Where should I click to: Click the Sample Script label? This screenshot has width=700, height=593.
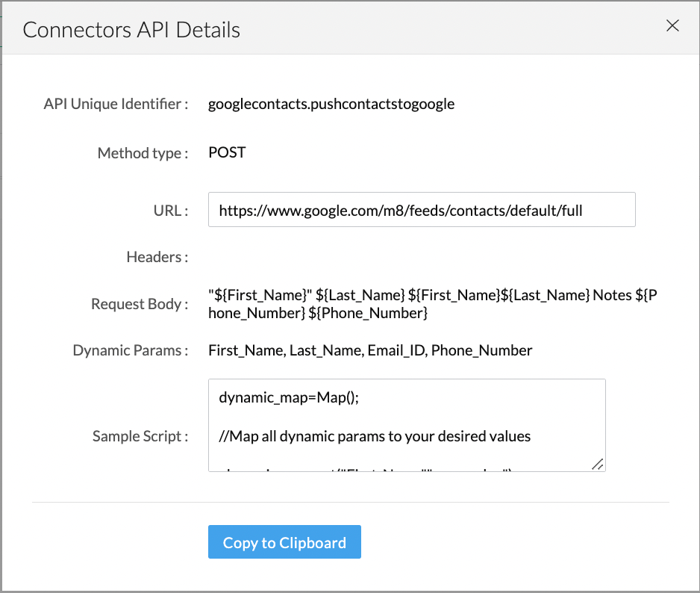[x=140, y=435]
